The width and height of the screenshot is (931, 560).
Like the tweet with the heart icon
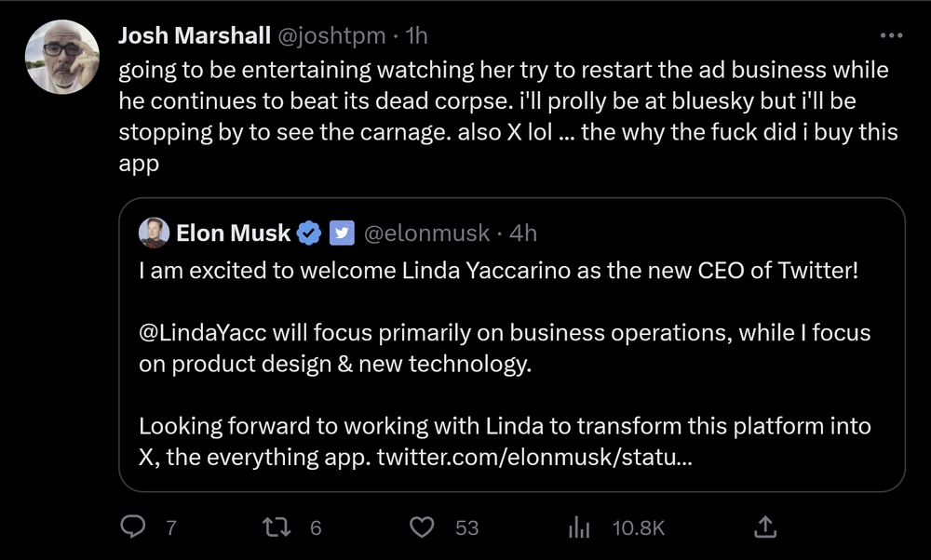(x=424, y=527)
